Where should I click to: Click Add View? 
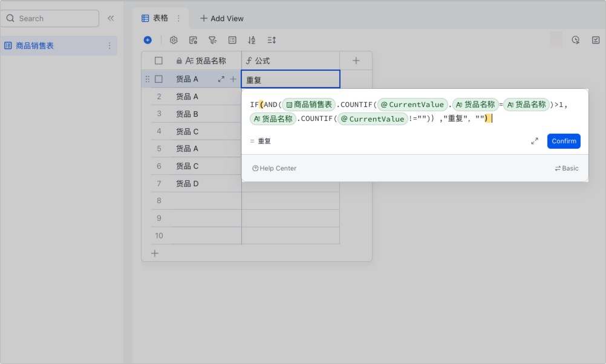222,18
